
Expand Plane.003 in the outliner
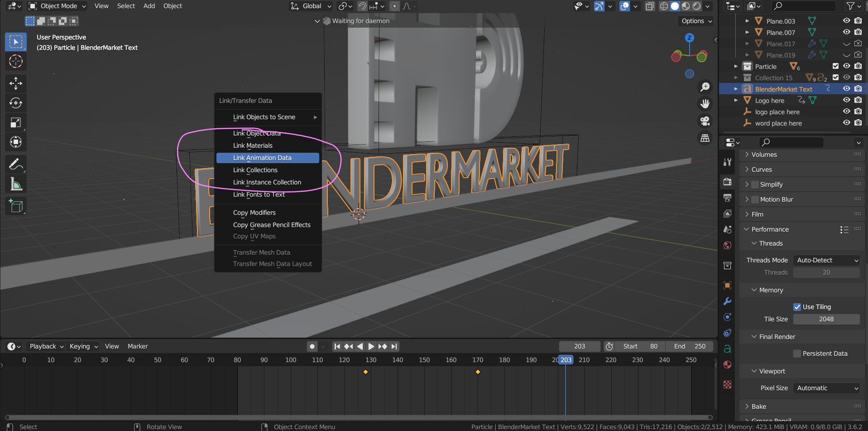[748, 21]
